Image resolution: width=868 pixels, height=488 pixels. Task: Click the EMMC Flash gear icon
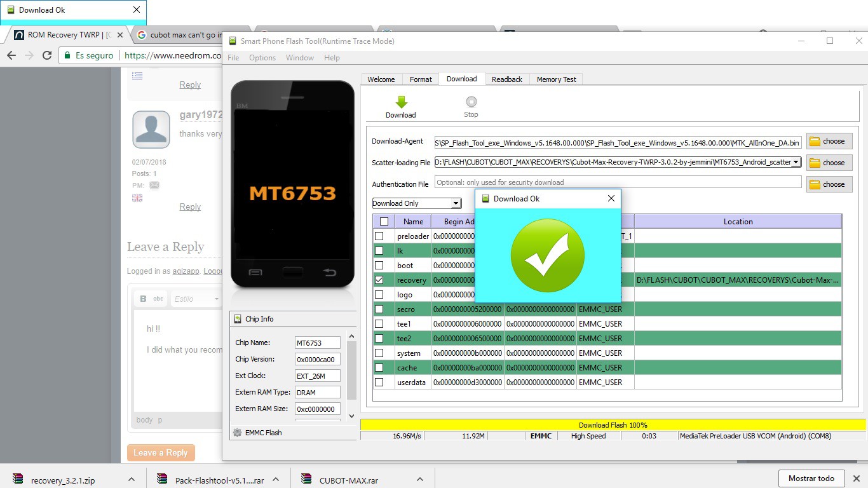238,433
